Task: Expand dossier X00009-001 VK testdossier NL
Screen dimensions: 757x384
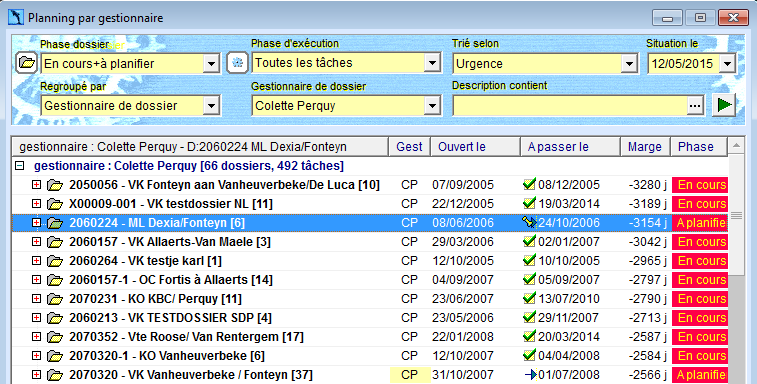Action: pyautogui.click(x=36, y=203)
